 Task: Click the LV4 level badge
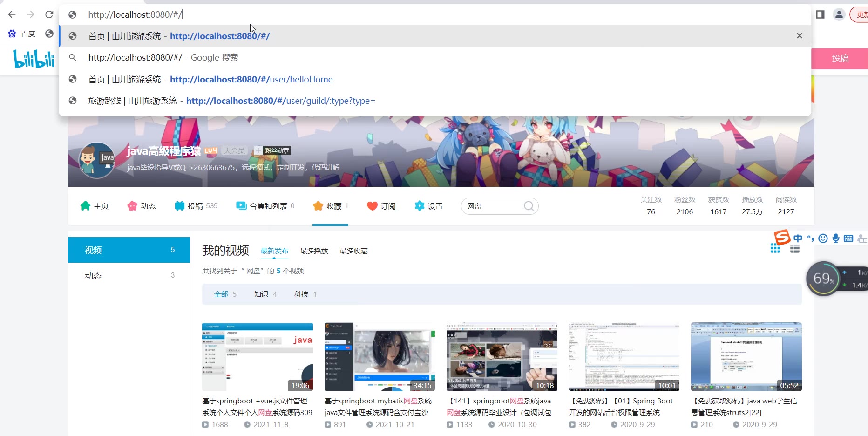[x=210, y=150]
